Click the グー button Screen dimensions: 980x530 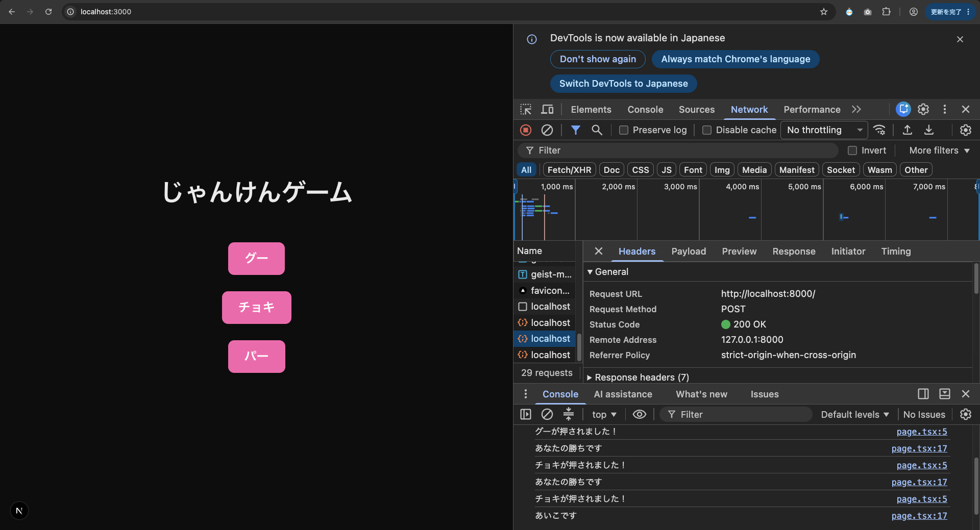pyautogui.click(x=256, y=259)
